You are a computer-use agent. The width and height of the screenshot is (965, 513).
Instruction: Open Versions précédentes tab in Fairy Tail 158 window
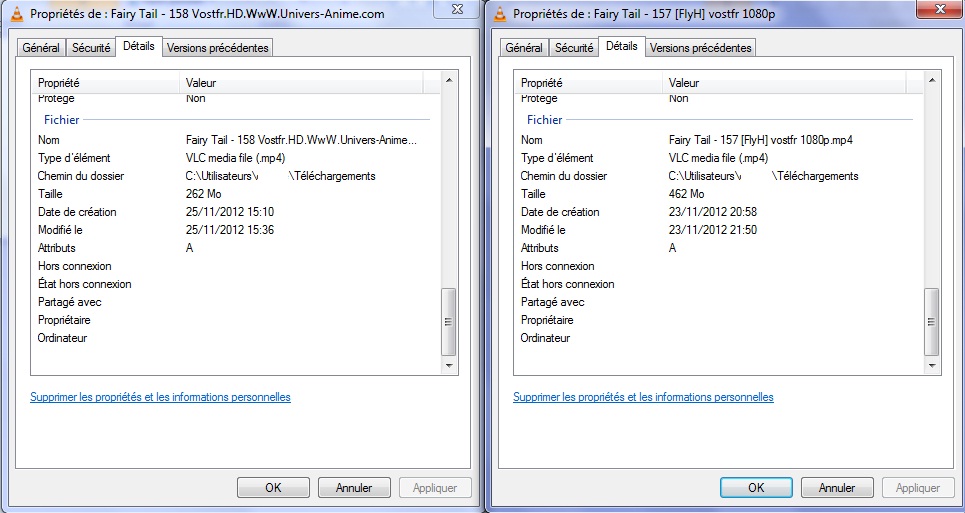[x=218, y=48]
